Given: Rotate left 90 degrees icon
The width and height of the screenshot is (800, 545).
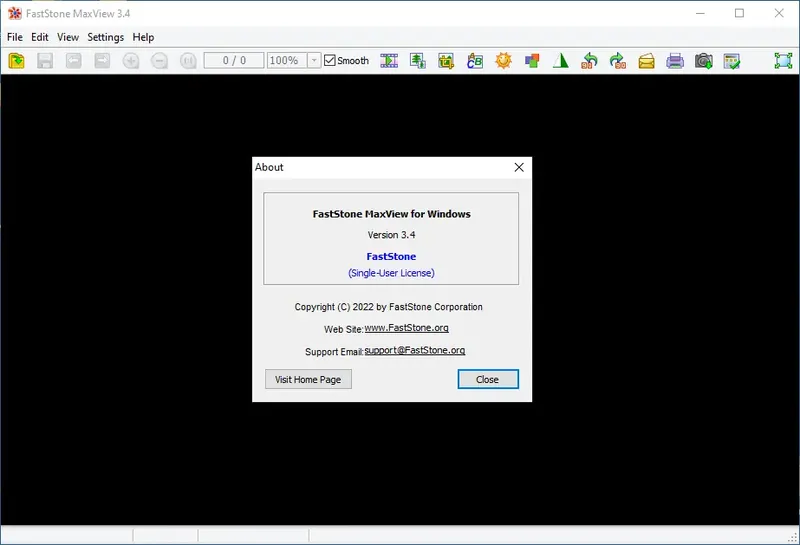Looking at the screenshot, I should 589,61.
